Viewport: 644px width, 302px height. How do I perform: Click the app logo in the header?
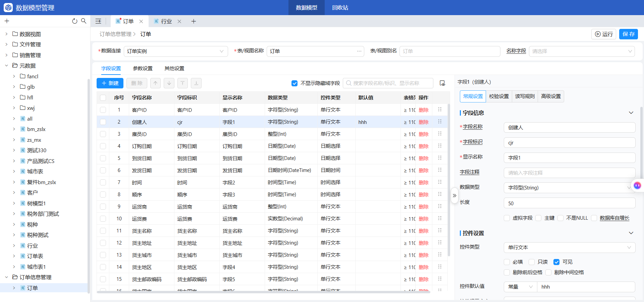pos(8,7)
